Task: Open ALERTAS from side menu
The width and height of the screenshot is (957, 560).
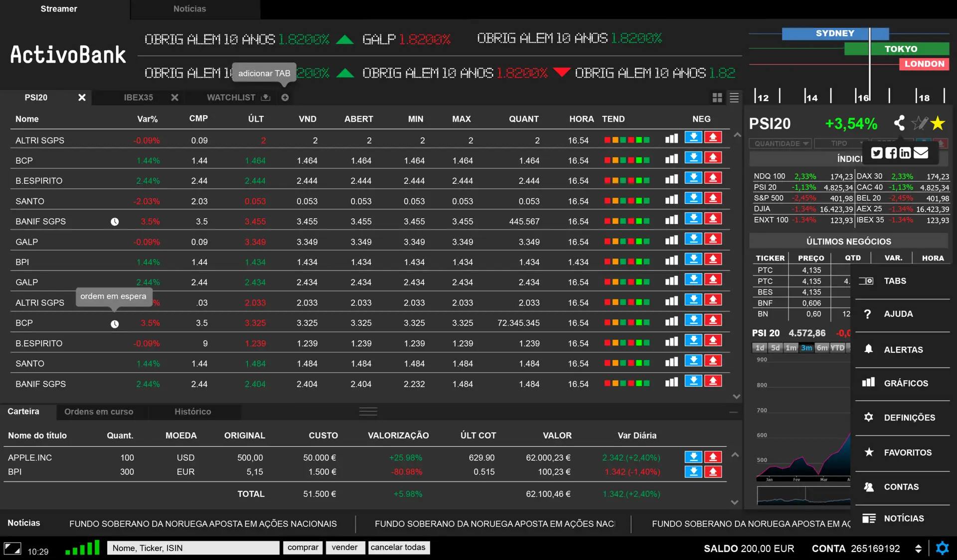Action: 903,350
